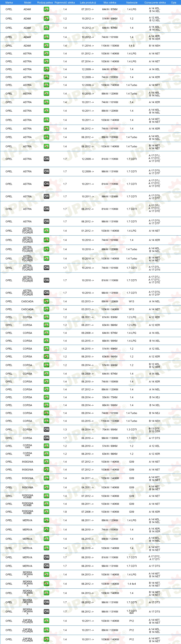The height and width of the screenshot is (644, 181).
Task: Click petrol icon in ADAM 07.2013 LPG row
Action: pos(47,9)
